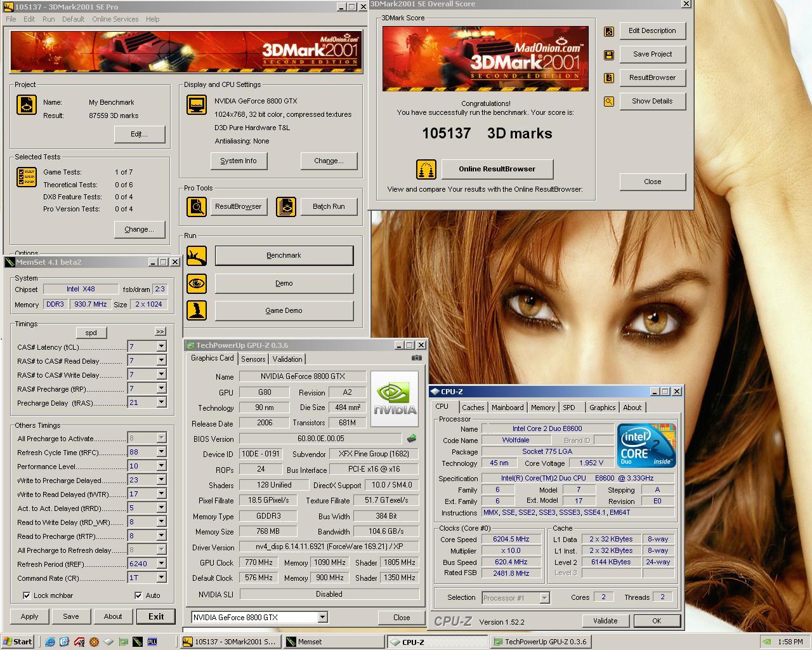Click the Project icon in 3DMark
812x650 pixels.
coord(27,105)
